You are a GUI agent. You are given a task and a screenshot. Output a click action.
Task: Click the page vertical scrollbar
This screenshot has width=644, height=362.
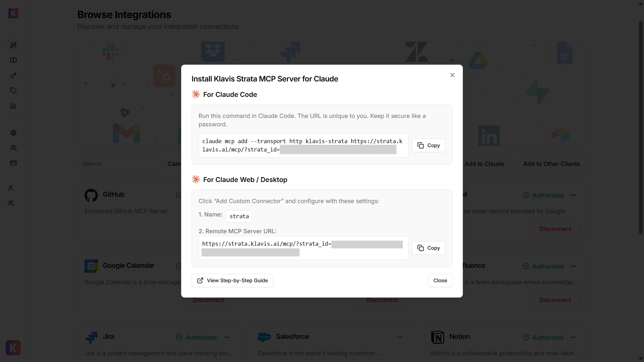(641, 127)
